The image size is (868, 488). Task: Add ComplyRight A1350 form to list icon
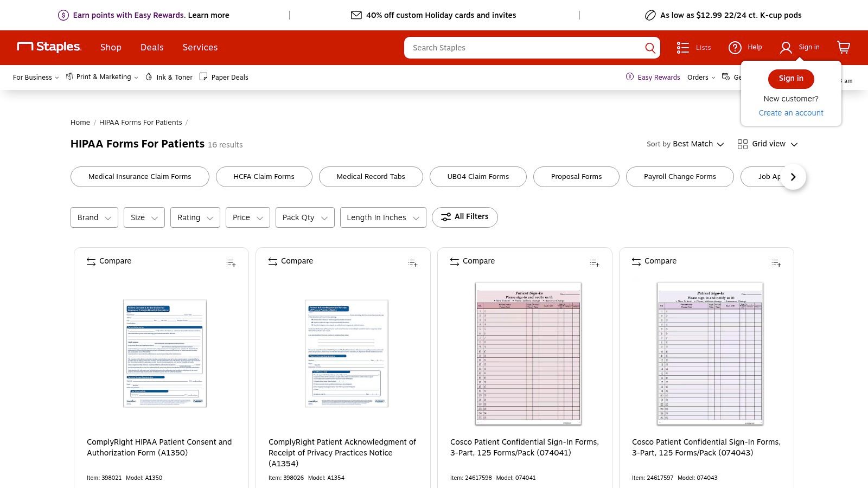click(x=231, y=263)
